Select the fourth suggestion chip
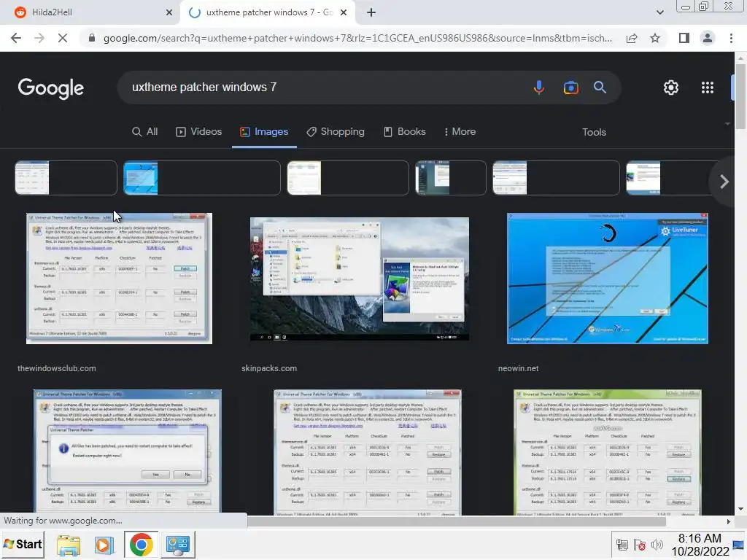Screen dimensions: 747x560 point(451,178)
